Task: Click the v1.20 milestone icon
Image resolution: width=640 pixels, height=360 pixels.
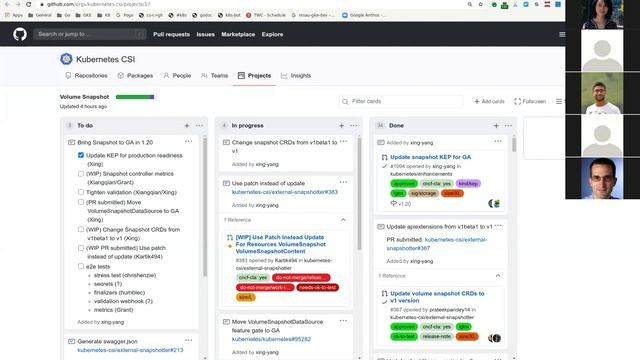Action: tap(393, 203)
